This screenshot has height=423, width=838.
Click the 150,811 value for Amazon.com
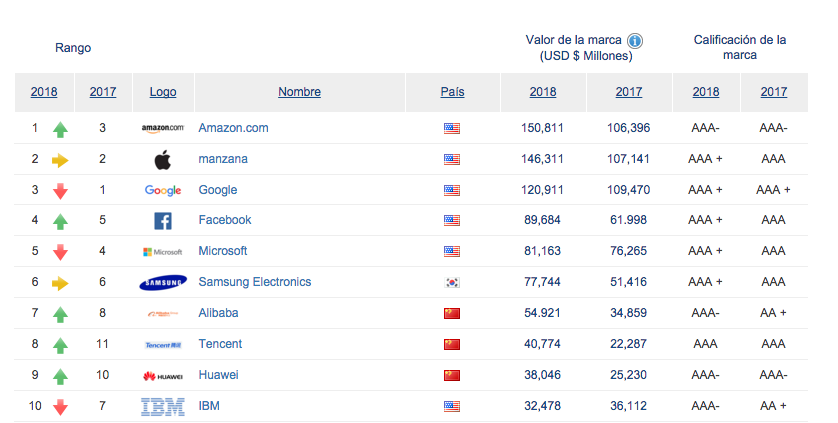tap(542, 128)
